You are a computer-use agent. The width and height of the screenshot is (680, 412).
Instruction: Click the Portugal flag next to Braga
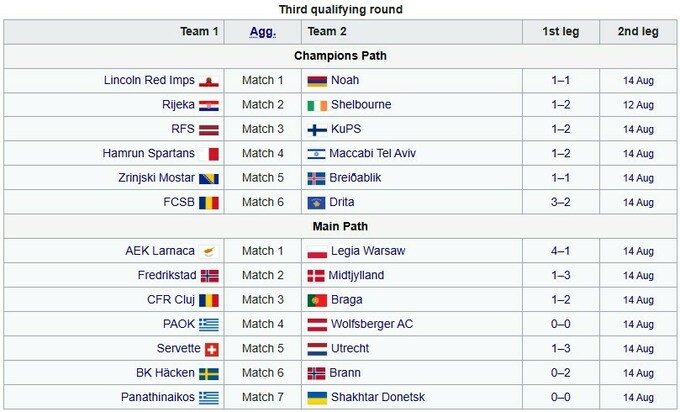click(x=316, y=300)
